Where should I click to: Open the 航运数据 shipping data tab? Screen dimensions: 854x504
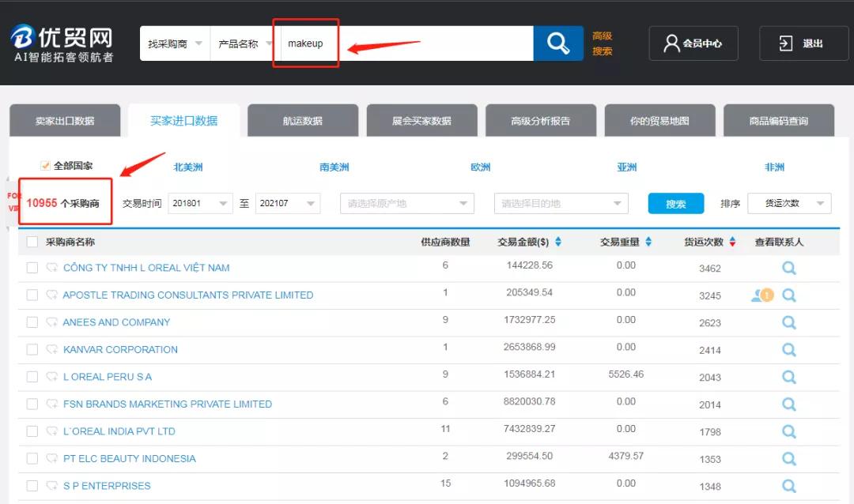tap(302, 120)
